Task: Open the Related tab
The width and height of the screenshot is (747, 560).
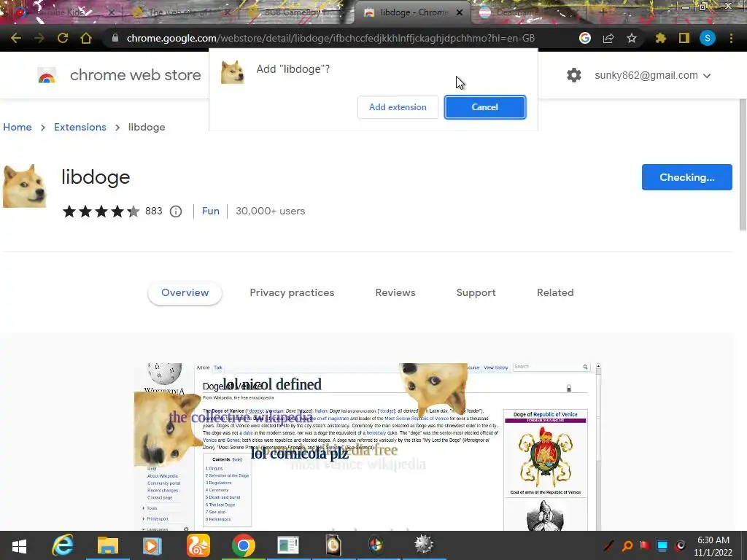Action: (x=555, y=293)
